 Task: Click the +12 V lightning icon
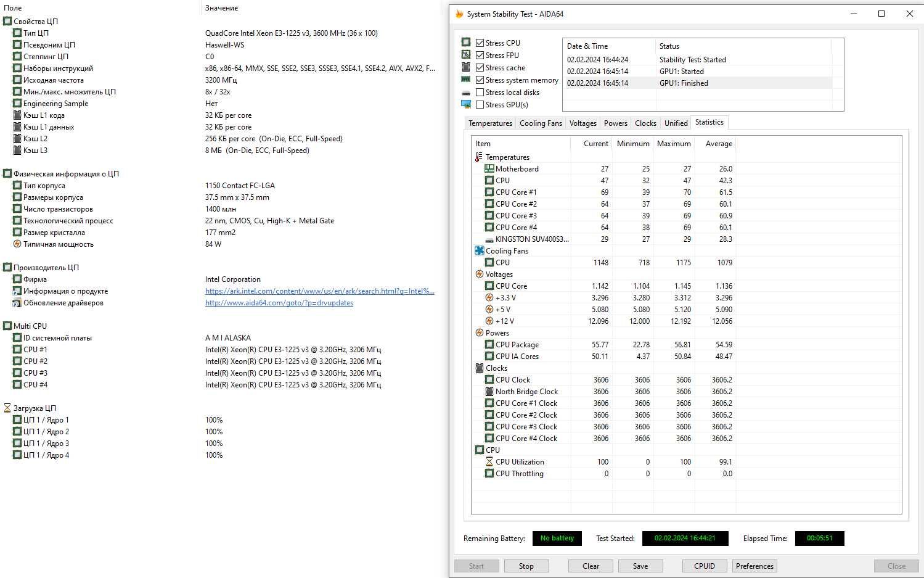coord(489,321)
